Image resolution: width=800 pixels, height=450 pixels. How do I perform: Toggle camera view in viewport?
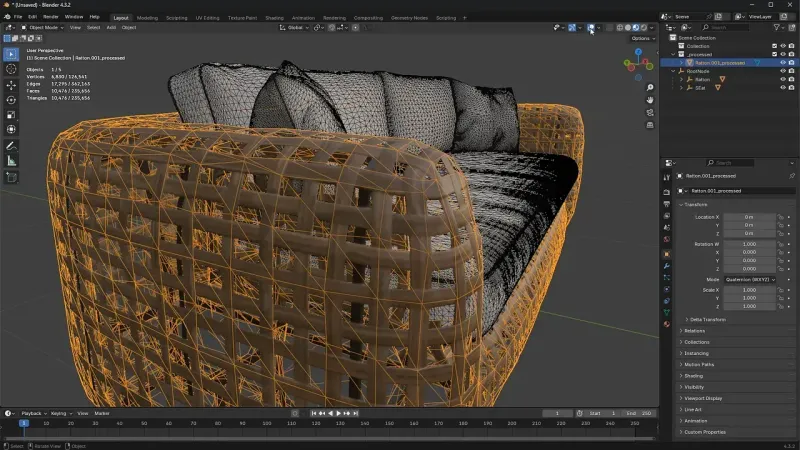(650, 112)
